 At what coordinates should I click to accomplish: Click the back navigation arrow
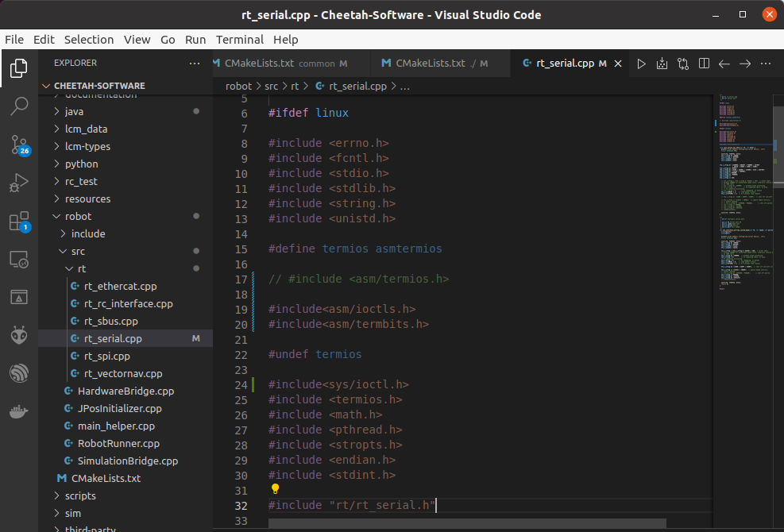(x=724, y=64)
